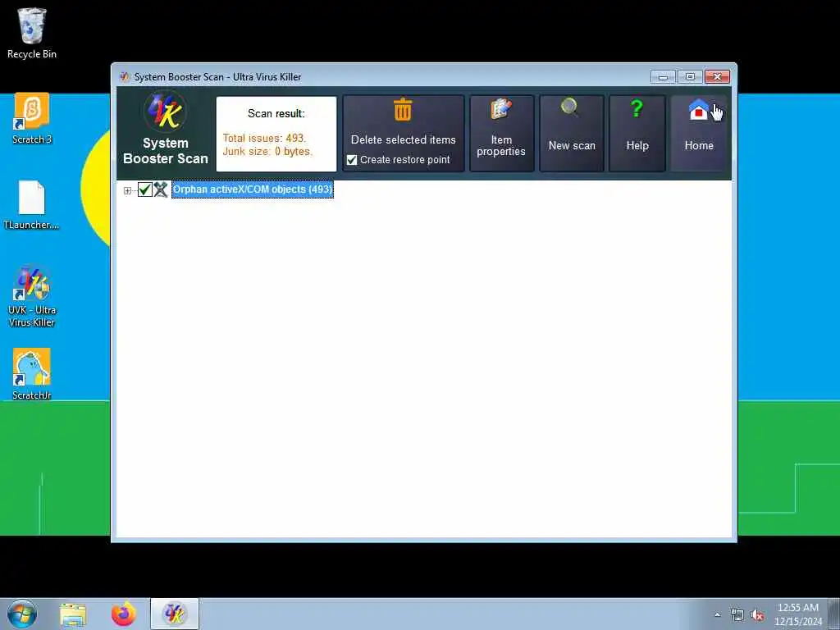The image size is (840, 630).
Task: Maximize the System Booster Scan window
Action: pos(690,77)
